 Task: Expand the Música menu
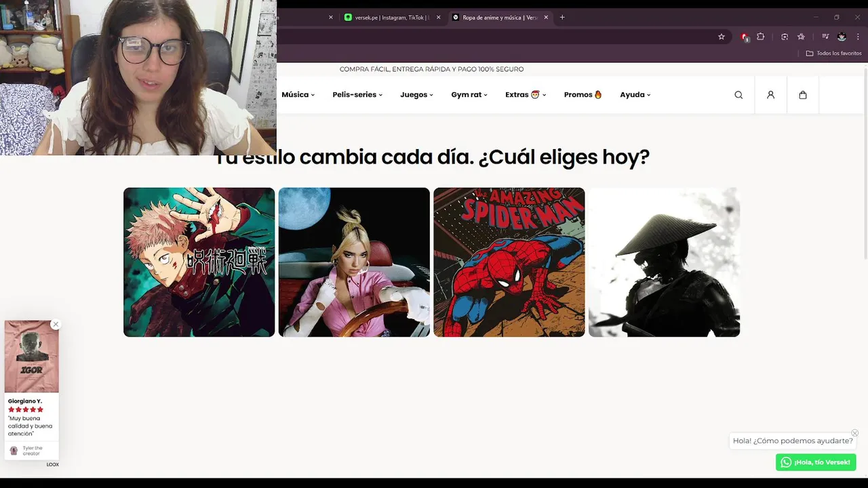298,95
